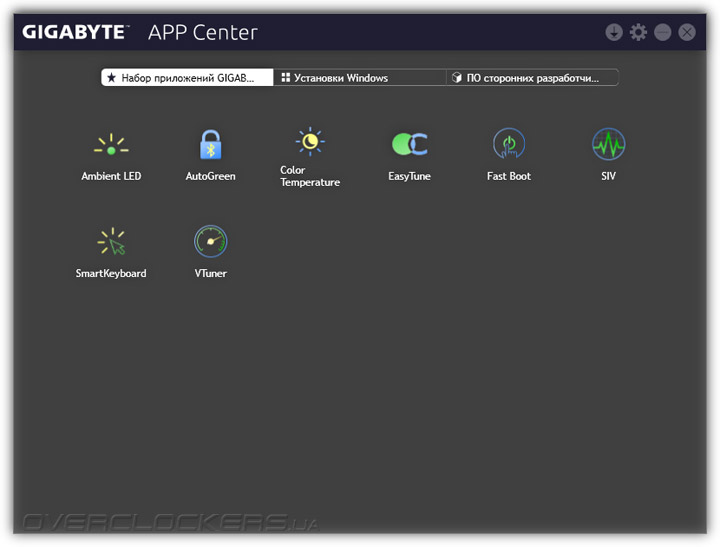Minimize the APP Center window

click(663, 32)
